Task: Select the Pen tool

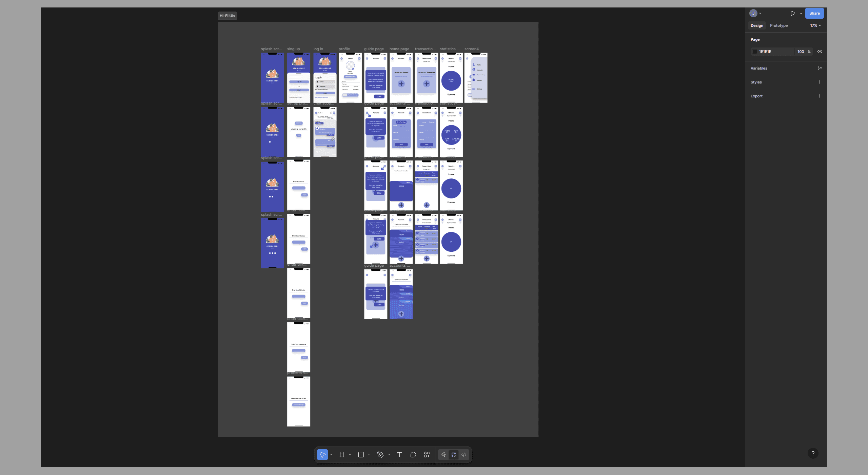Action: (x=380, y=455)
